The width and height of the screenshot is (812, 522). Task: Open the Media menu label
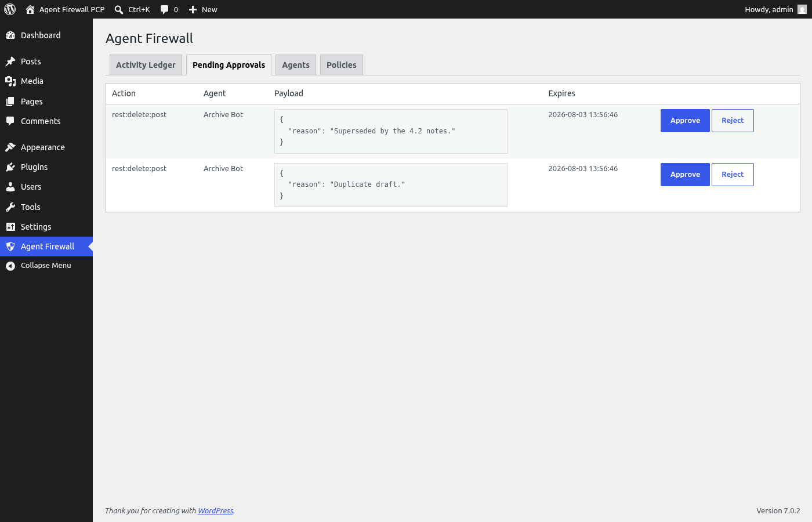tap(32, 81)
